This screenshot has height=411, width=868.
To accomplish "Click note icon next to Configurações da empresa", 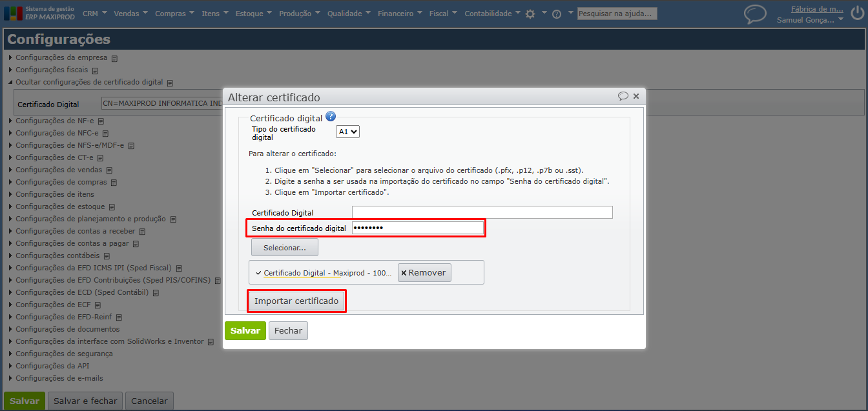I will [114, 58].
